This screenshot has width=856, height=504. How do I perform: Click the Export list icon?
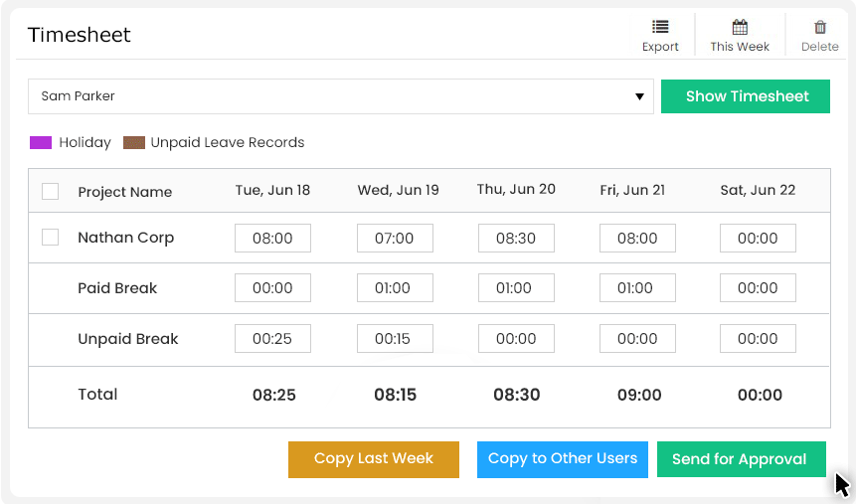pos(660,28)
